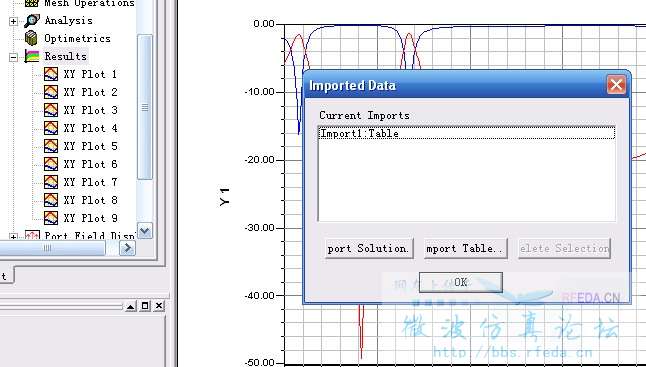
Task: Open the XY Plot 9 icon
Action: [51, 218]
